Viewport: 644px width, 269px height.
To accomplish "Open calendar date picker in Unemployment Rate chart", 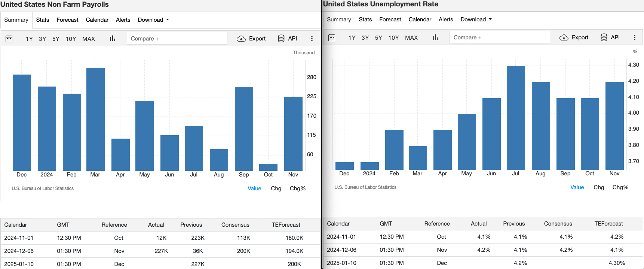I will point(332,37).
